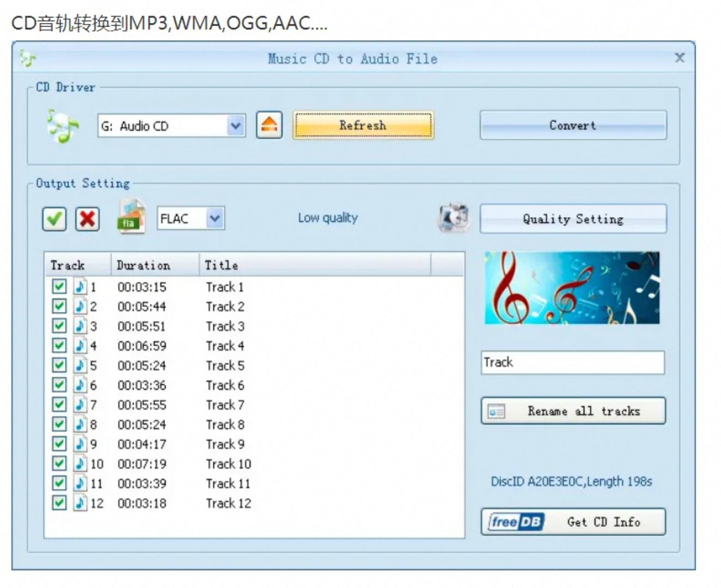Select the title text Track 10
This screenshot has width=721, height=588.
tap(228, 464)
